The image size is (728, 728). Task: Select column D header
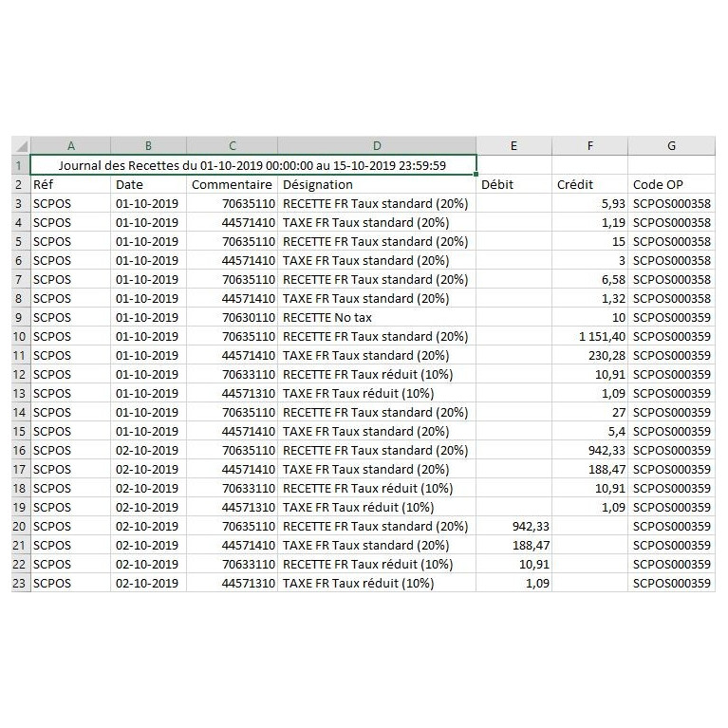pyautogui.click(x=377, y=146)
